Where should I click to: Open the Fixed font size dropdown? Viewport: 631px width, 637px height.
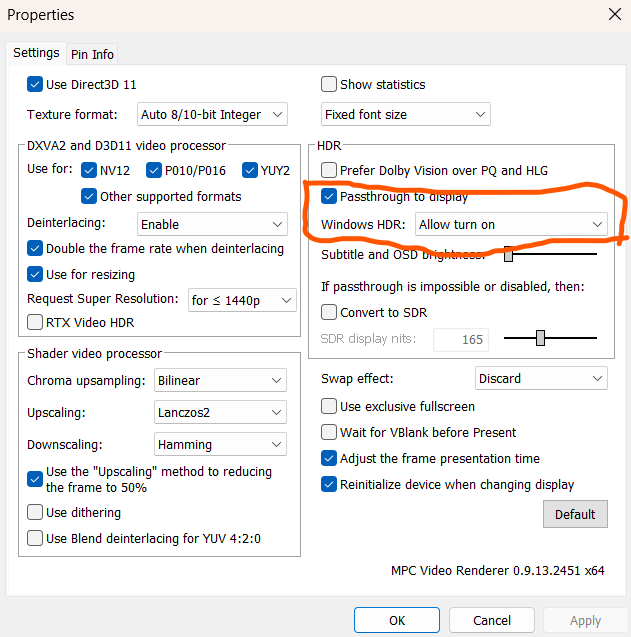pyautogui.click(x=405, y=115)
